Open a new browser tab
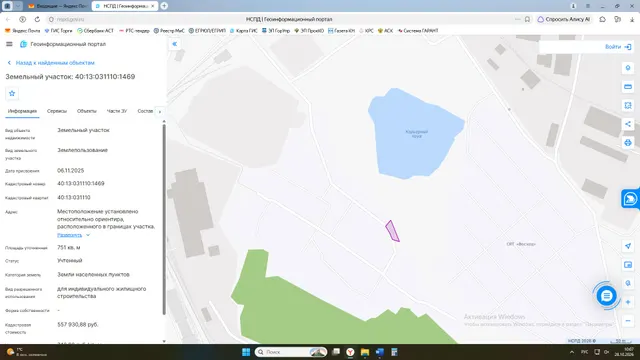This screenshot has width=640, height=360. coord(164,6)
